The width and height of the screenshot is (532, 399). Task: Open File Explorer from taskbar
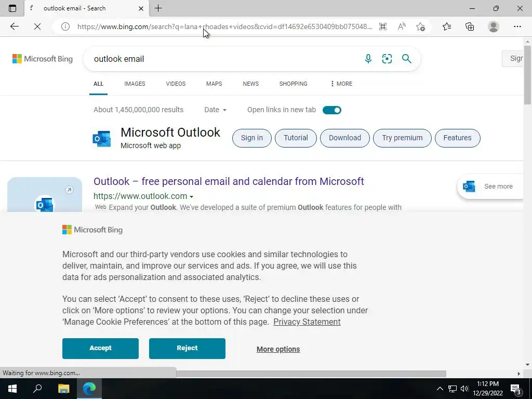[x=63, y=389]
